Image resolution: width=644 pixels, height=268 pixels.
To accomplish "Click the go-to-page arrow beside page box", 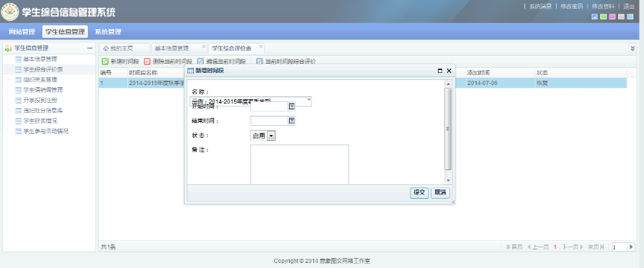I will click(x=631, y=247).
